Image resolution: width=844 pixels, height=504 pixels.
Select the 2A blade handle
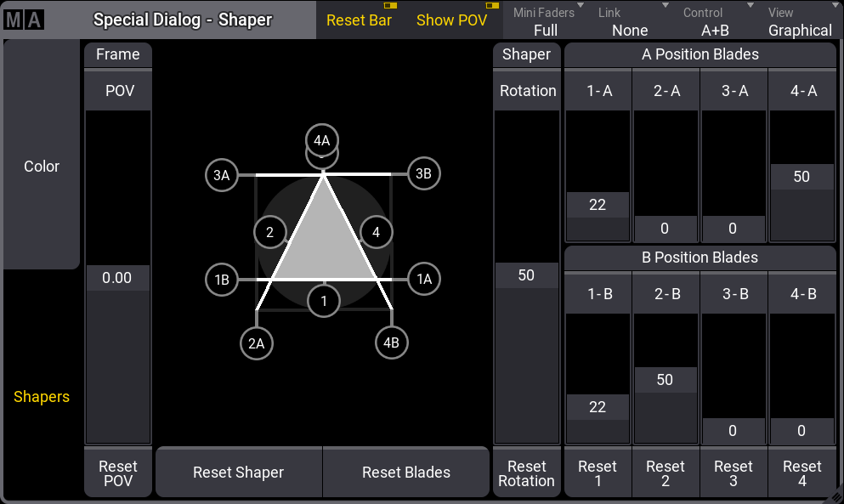coord(256,343)
